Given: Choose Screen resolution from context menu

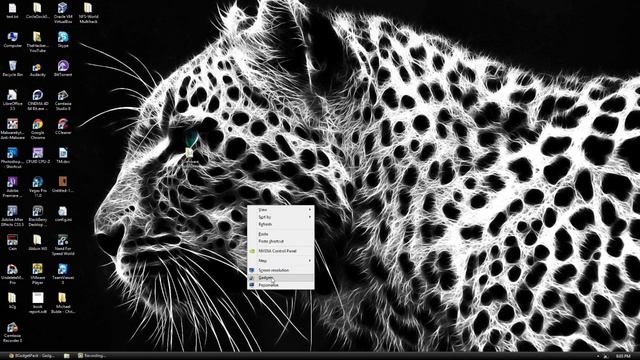Looking at the screenshot, I should pos(281,270).
